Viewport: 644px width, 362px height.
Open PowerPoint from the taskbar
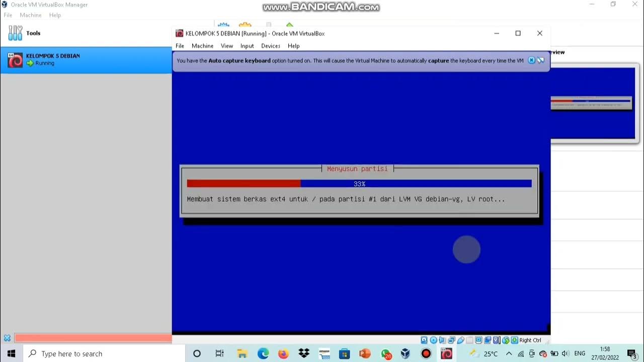coord(365,353)
